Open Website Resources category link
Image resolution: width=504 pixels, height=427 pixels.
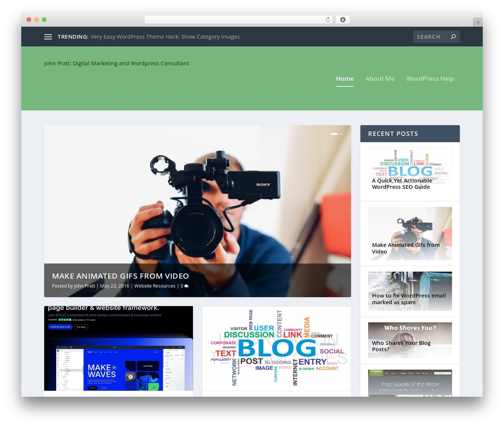coord(155,286)
